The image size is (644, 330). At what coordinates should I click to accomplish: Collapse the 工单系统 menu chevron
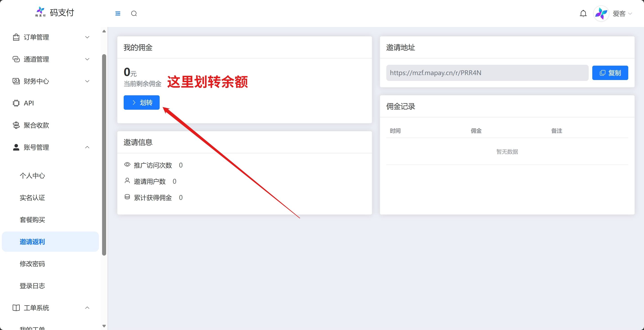tap(87, 308)
